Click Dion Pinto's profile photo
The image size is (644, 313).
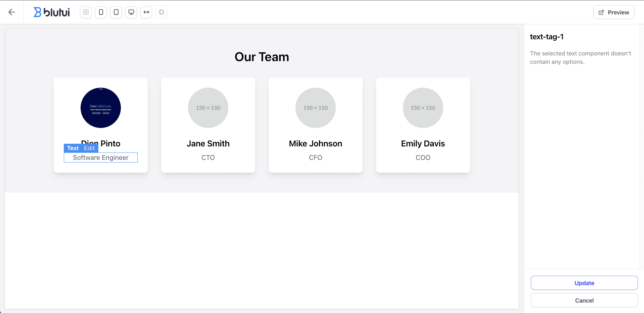point(101,108)
